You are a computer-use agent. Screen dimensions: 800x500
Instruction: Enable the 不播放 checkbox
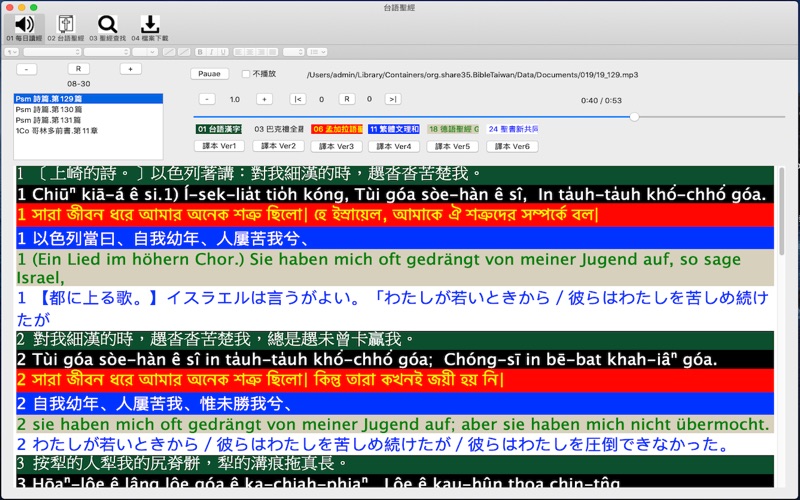coord(247,74)
